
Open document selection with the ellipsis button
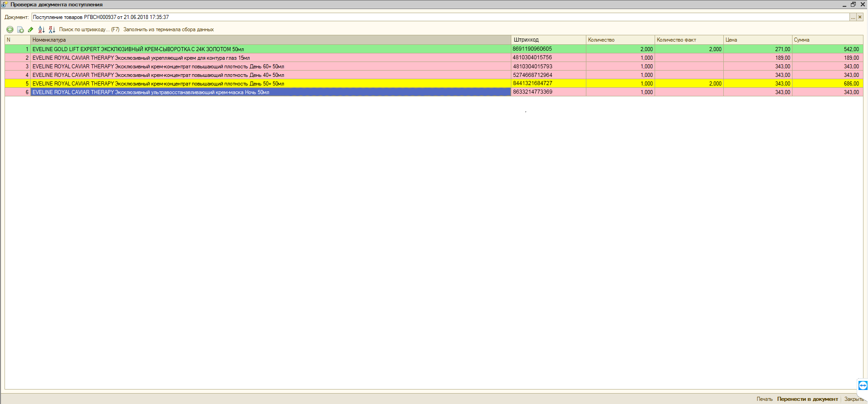(853, 17)
